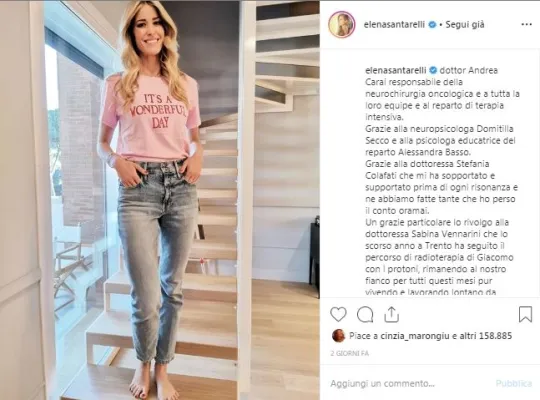Open comments with the speech bubble icon
Image resolution: width=540 pixels, height=400 pixels.
(x=365, y=314)
